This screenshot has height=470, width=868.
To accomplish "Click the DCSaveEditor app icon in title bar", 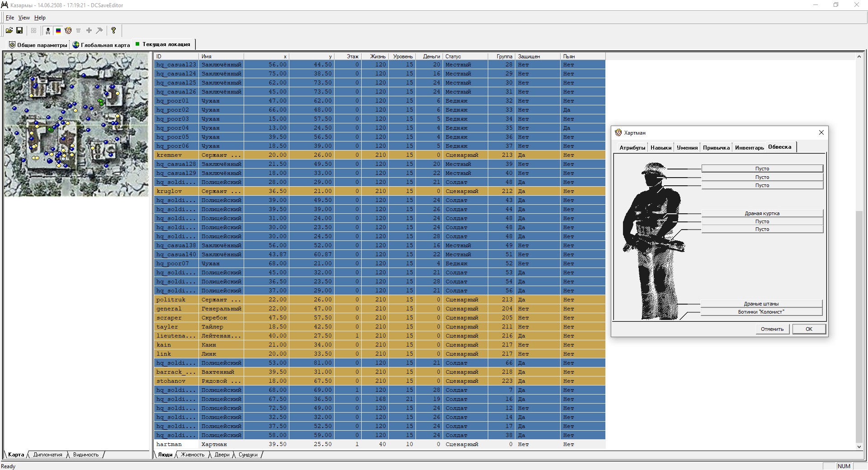I will (x=5, y=5).
